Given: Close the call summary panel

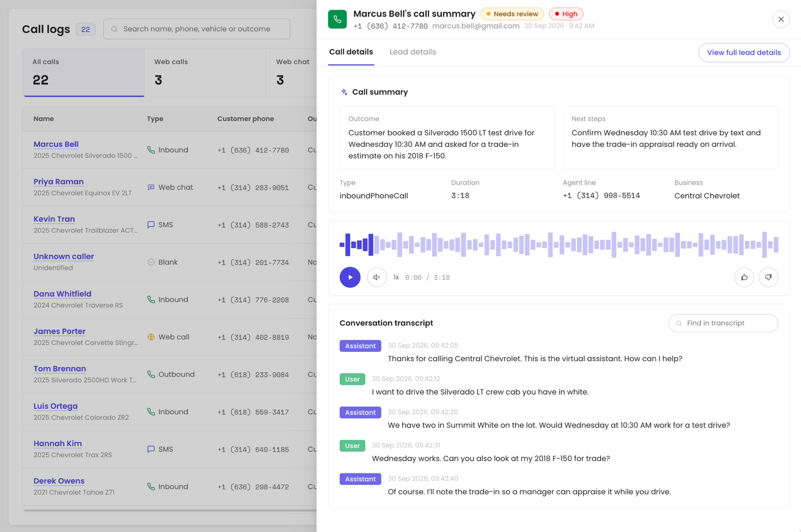Looking at the screenshot, I should coord(781,19).
